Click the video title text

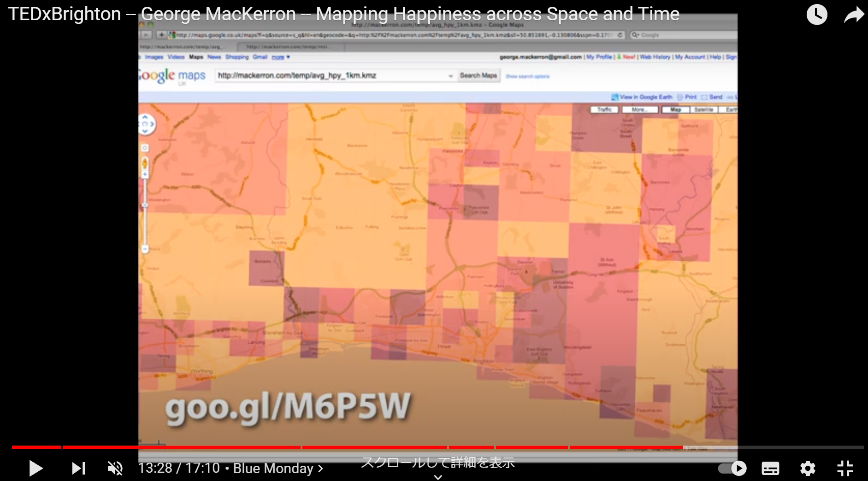[344, 14]
